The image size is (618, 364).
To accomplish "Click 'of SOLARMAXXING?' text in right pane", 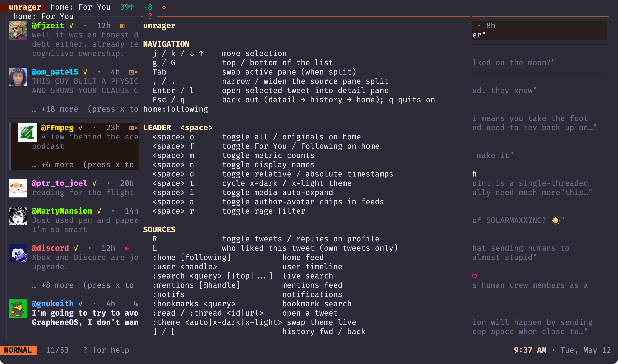I will tap(509, 220).
